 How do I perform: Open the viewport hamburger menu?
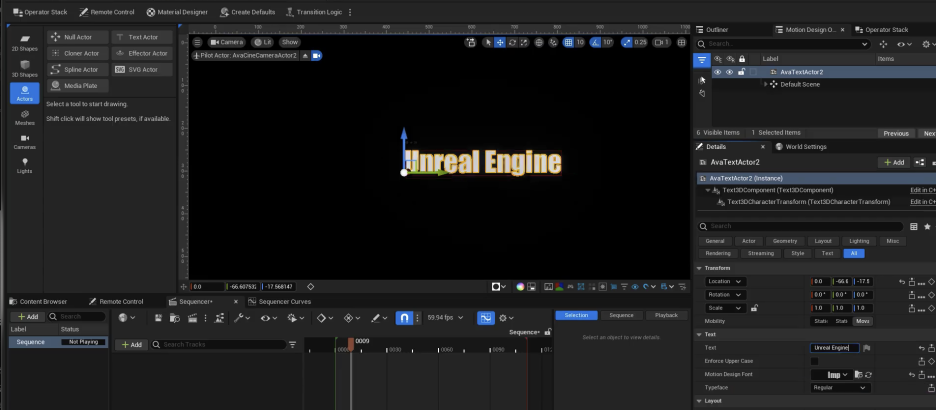pyautogui.click(x=198, y=42)
